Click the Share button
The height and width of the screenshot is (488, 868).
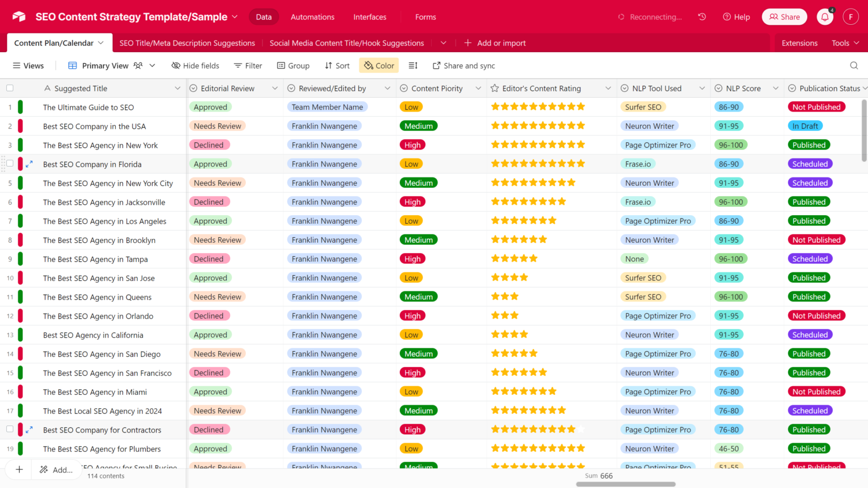[x=784, y=17]
